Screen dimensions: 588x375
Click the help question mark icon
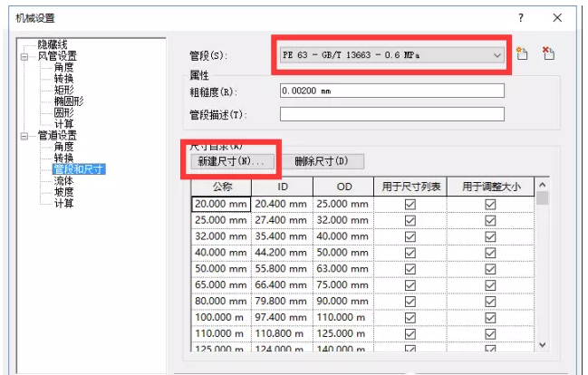[x=521, y=17]
